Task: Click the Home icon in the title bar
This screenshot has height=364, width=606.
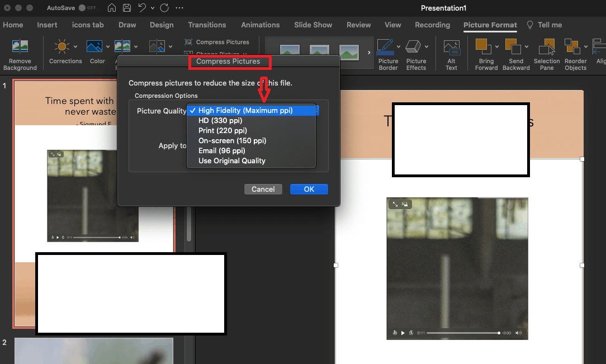Action: 112,8
